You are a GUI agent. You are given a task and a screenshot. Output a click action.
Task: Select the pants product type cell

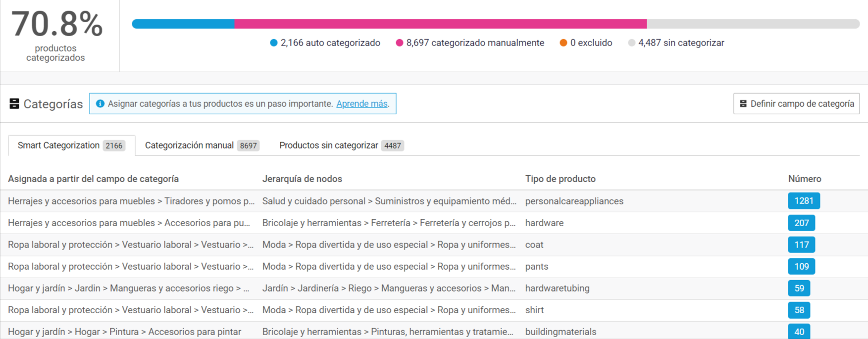pos(537,267)
